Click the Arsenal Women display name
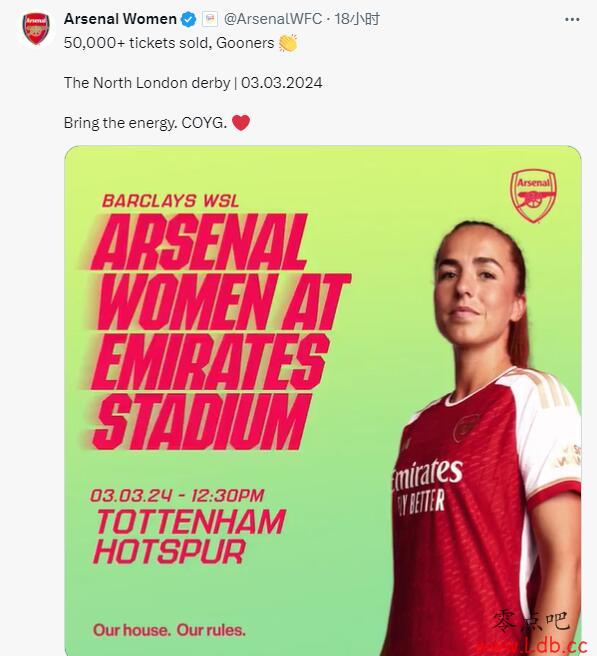The width and height of the screenshot is (597, 656). (x=120, y=19)
